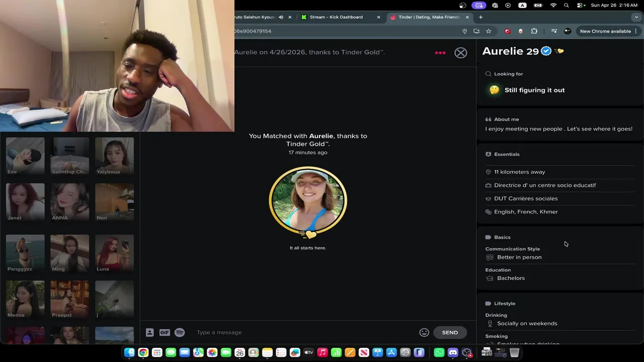Click '11 kilometers away' text
The height and width of the screenshot is (362, 644).
519,172
